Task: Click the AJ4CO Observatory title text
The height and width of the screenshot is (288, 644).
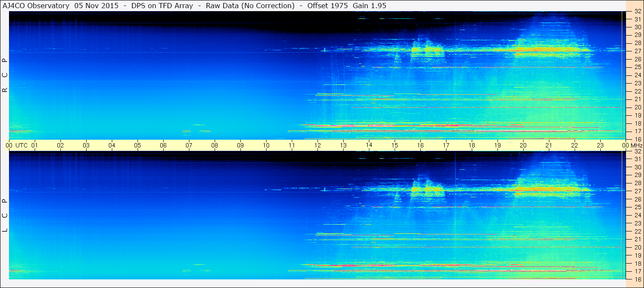Action: 37,6
